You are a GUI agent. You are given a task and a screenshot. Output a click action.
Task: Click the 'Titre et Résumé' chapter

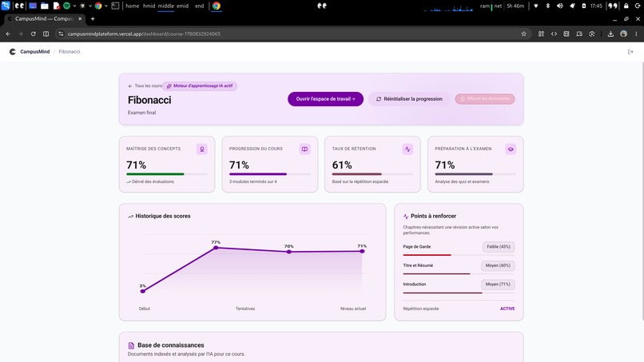pyautogui.click(x=418, y=266)
